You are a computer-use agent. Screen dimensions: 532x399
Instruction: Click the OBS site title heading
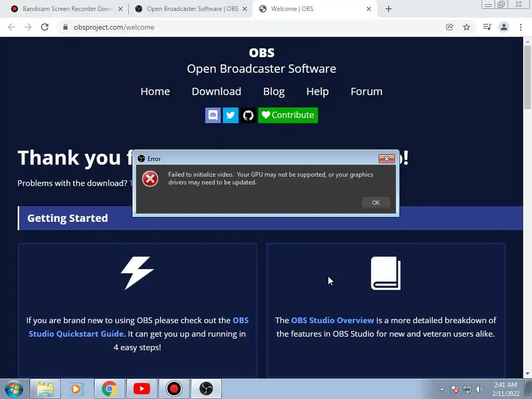262,52
